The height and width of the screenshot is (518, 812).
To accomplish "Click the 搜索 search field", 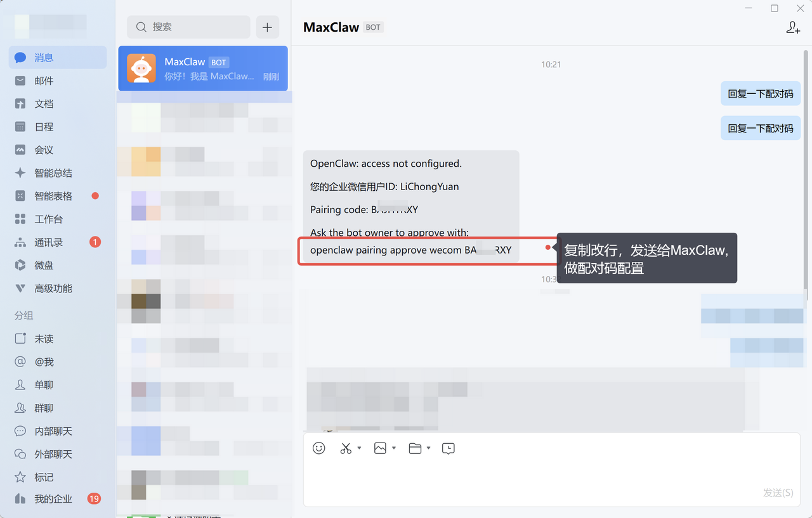I will (189, 27).
